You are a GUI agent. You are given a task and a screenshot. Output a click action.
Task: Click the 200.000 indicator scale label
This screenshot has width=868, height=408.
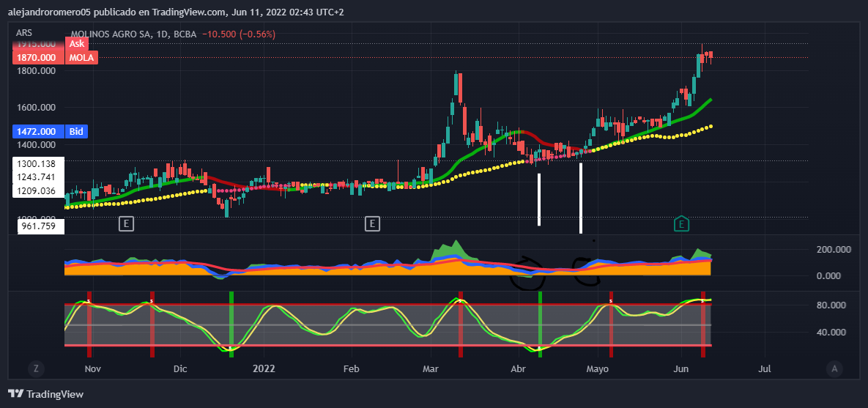(833, 250)
